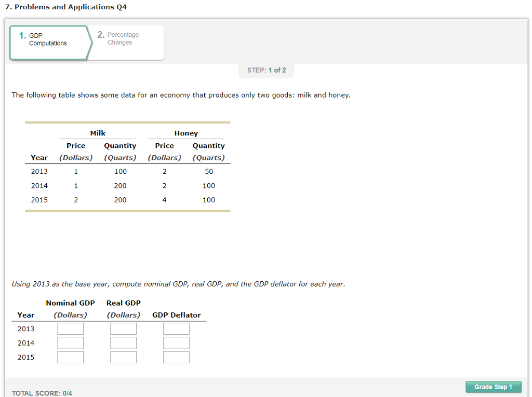Click the Nominal GDP field for 2014

click(70, 343)
